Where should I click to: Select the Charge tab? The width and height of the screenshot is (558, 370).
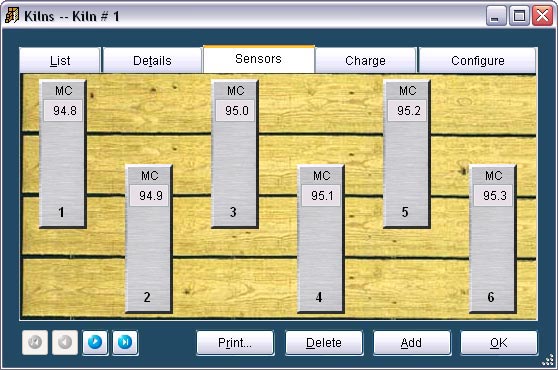(x=365, y=60)
